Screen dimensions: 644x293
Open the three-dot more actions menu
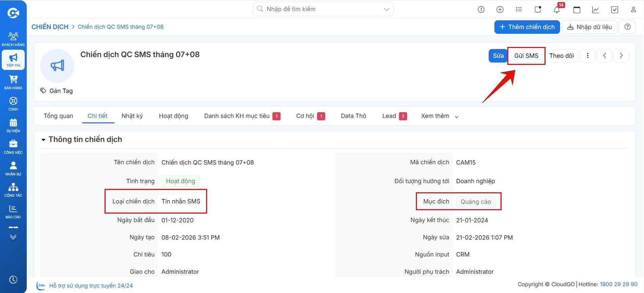pos(587,56)
